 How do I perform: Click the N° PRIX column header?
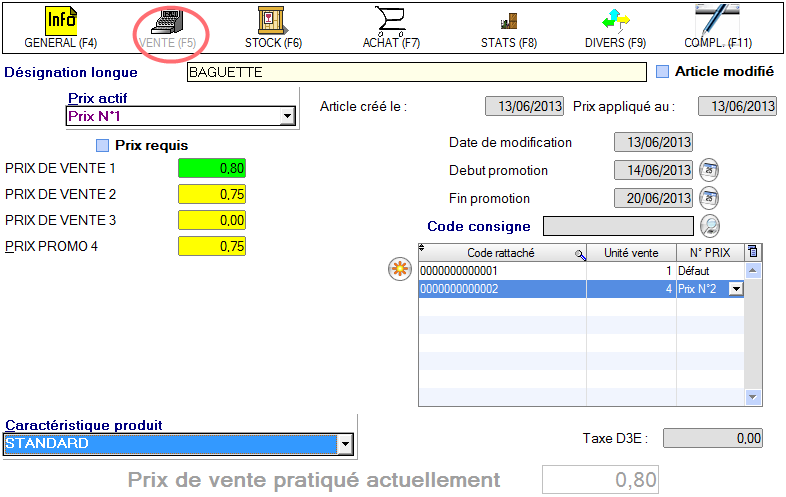[x=710, y=253]
